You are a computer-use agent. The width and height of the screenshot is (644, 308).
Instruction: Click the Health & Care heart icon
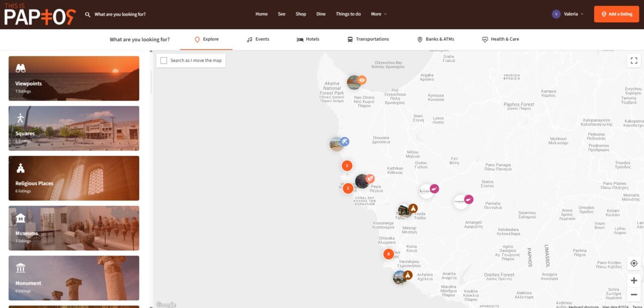pyautogui.click(x=485, y=39)
